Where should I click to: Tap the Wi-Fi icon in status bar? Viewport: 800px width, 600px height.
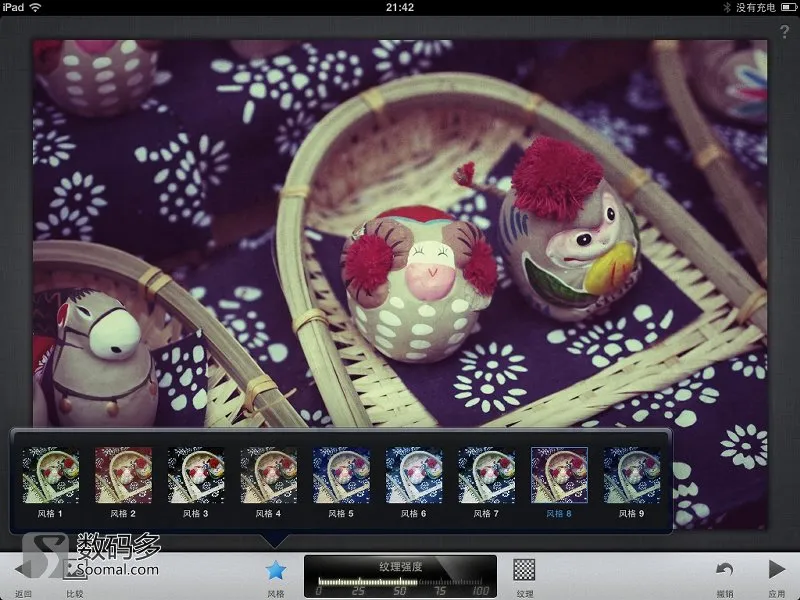(x=35, y=7)
